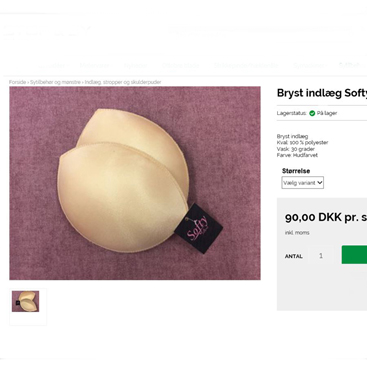Click the På lager stock status text
The width and height of the screenshot is (367, 367).
[327, 113]
